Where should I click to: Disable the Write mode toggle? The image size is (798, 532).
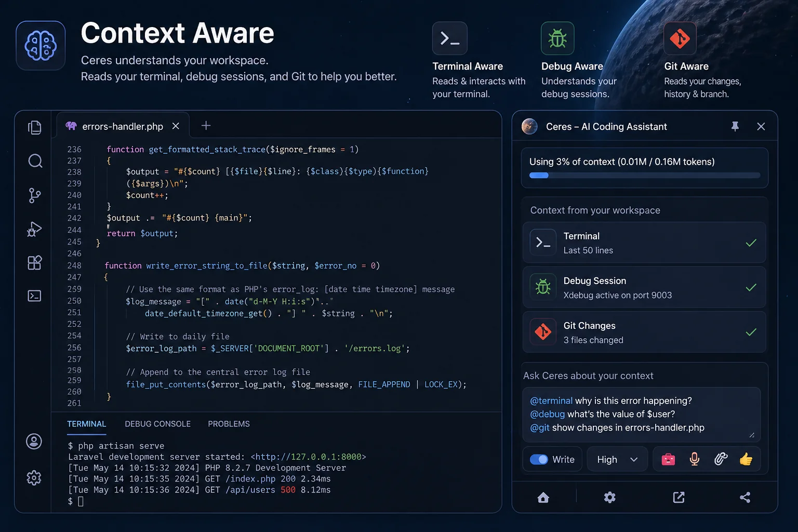[539, 459]
